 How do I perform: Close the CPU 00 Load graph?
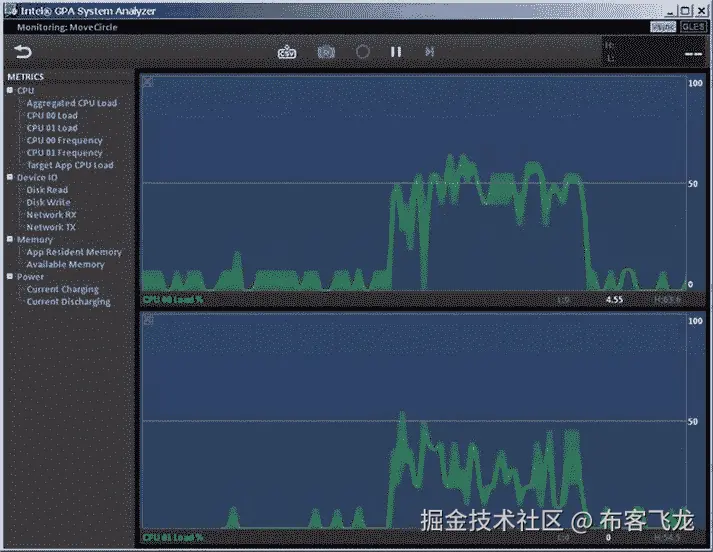pyautogui.click(x=148, y=82)
